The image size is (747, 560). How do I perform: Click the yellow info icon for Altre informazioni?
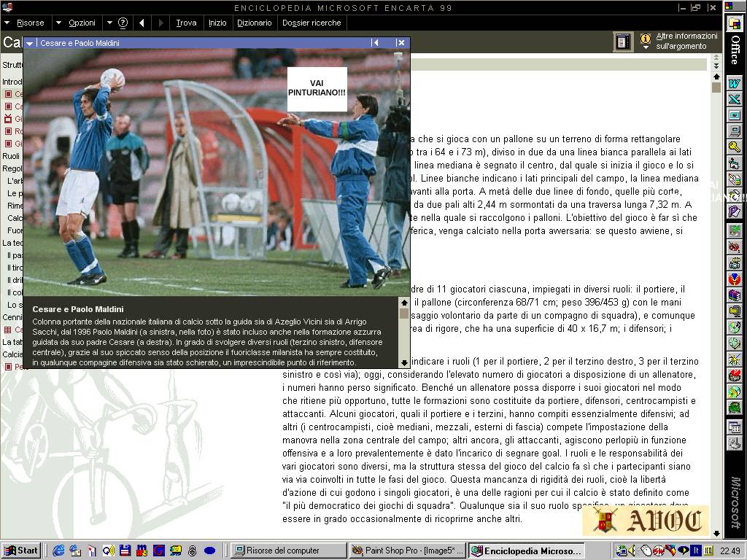point(646,38)
